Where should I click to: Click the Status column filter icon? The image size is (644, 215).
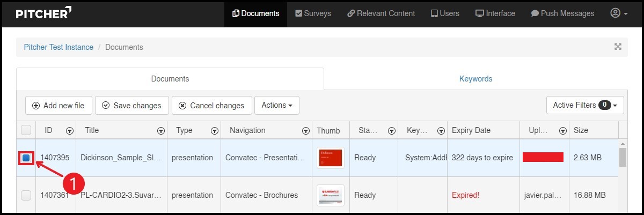392,131
